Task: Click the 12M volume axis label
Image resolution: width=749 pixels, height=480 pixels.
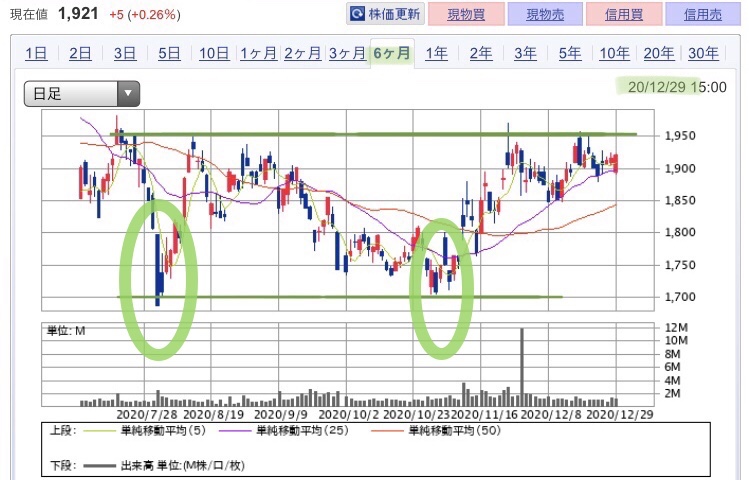Action: (676, 328)
